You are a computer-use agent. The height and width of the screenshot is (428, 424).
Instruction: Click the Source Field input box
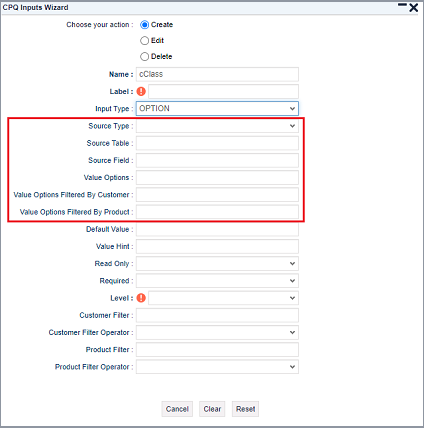(217, 160)
